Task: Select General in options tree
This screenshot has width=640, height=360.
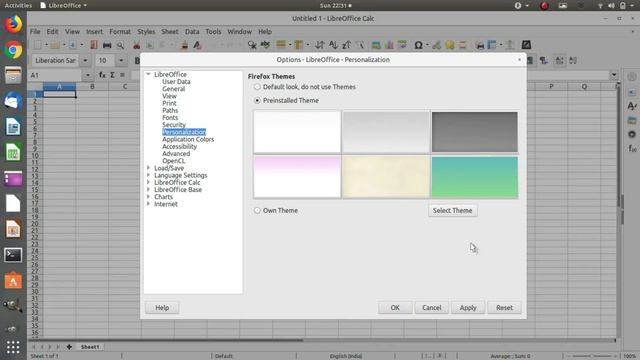Action: (x=173, y=89)
